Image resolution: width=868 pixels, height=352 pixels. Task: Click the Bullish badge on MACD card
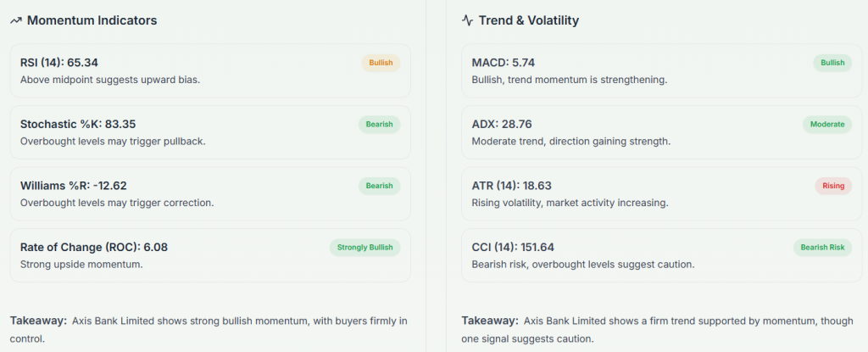(x=832, y=63)
